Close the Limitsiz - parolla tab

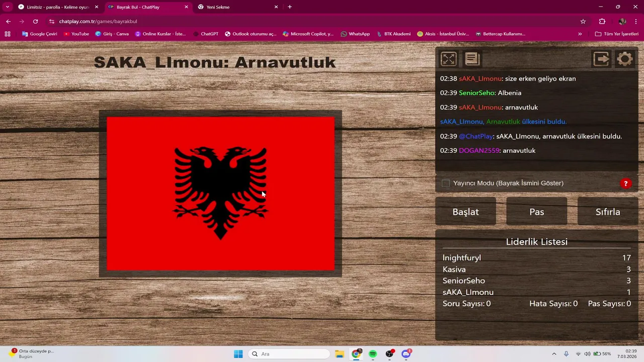(x=97, y=7)
